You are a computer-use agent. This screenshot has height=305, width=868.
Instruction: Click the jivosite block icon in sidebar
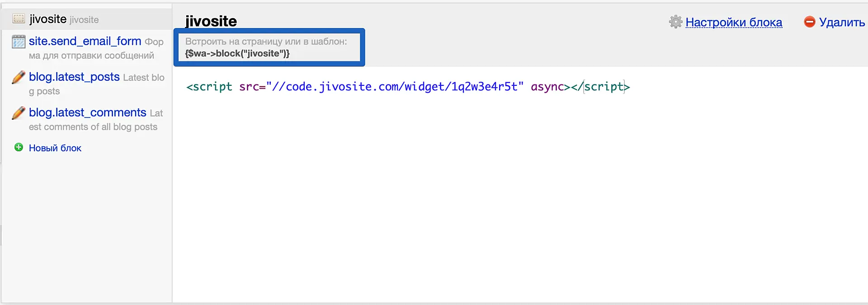19,19
